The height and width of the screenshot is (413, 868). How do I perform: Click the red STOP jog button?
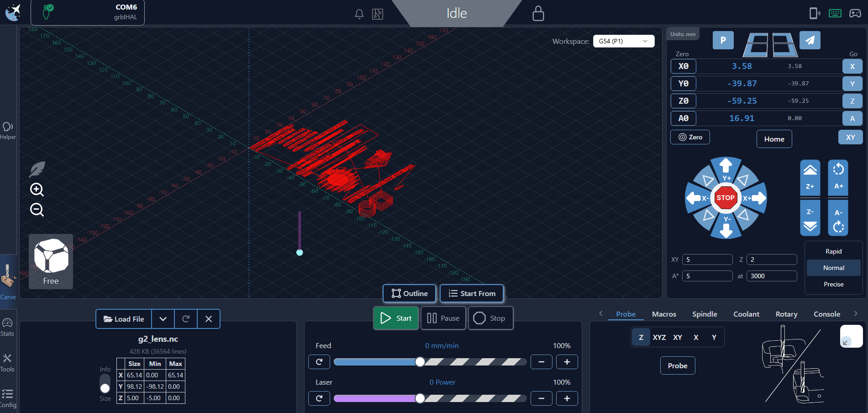[x=725, y=198]
